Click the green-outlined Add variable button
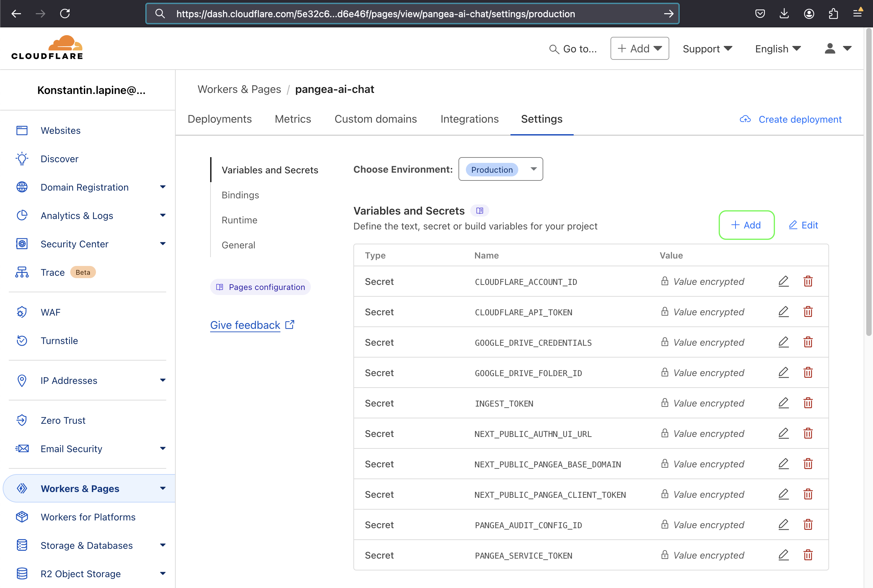This screenshot has width=873, height=588. (x=746, y=225)
